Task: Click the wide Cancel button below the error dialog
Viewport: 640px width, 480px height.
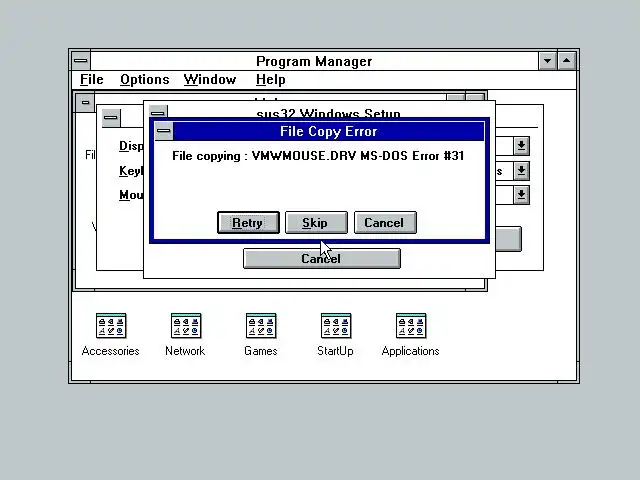Action: click(x=322, y=258)
